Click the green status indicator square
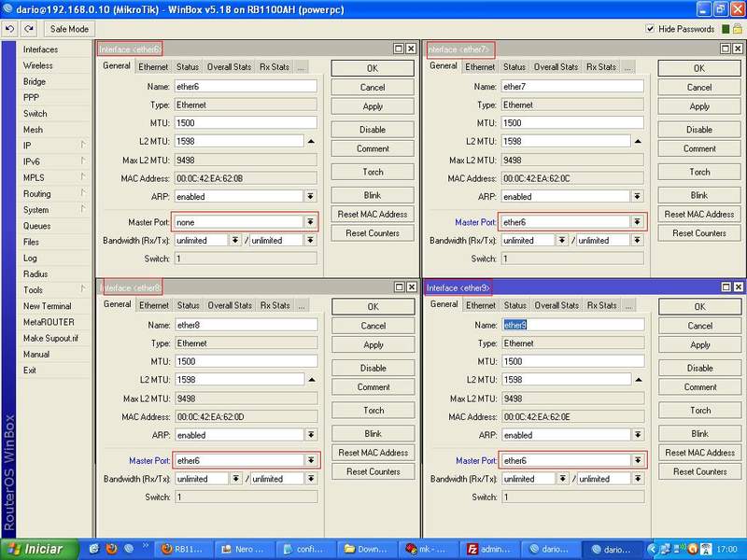 click(x=726, y=29)
